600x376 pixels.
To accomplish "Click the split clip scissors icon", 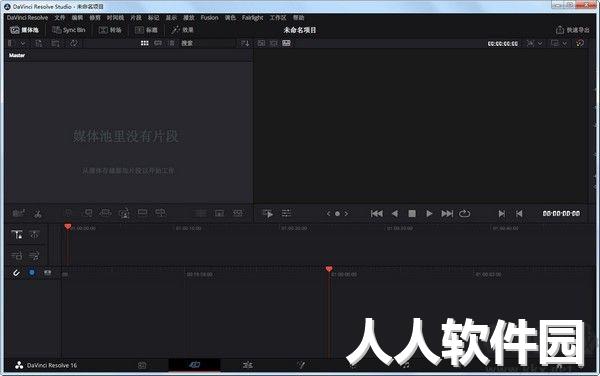I will coord(38,214).
